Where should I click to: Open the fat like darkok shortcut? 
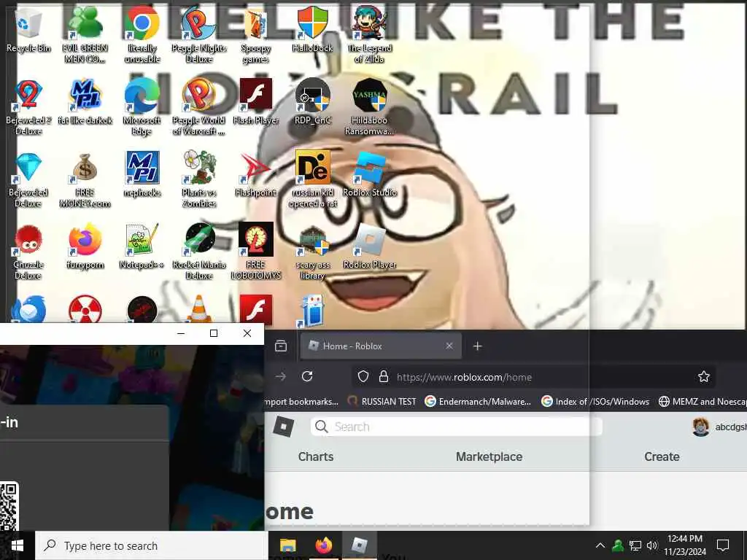coord(85,102)
